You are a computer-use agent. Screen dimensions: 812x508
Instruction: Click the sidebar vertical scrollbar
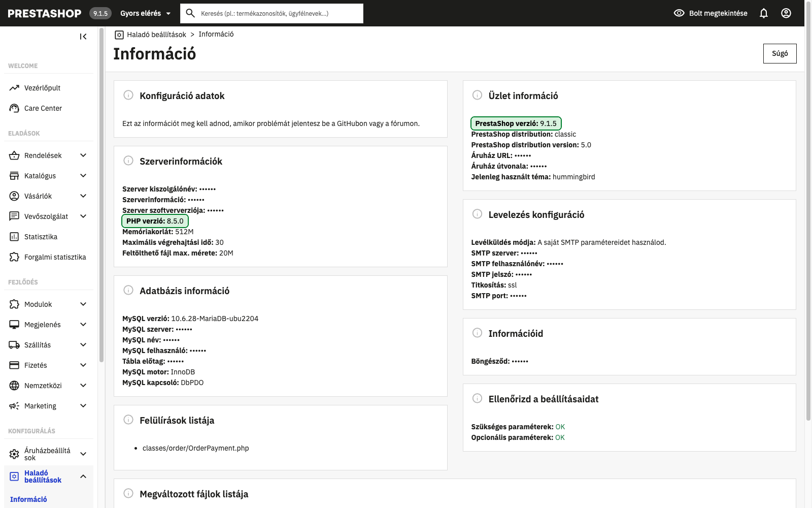(x=101, y=196)
